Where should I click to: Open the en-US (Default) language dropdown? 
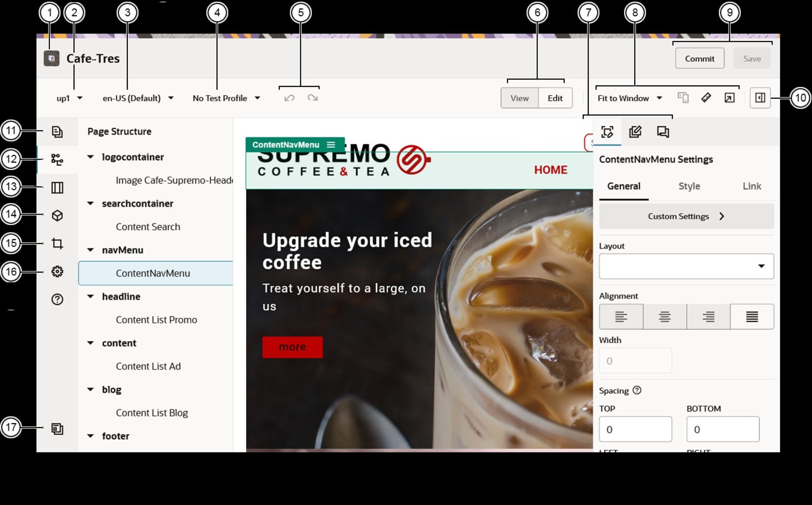[x=138, y=98]
